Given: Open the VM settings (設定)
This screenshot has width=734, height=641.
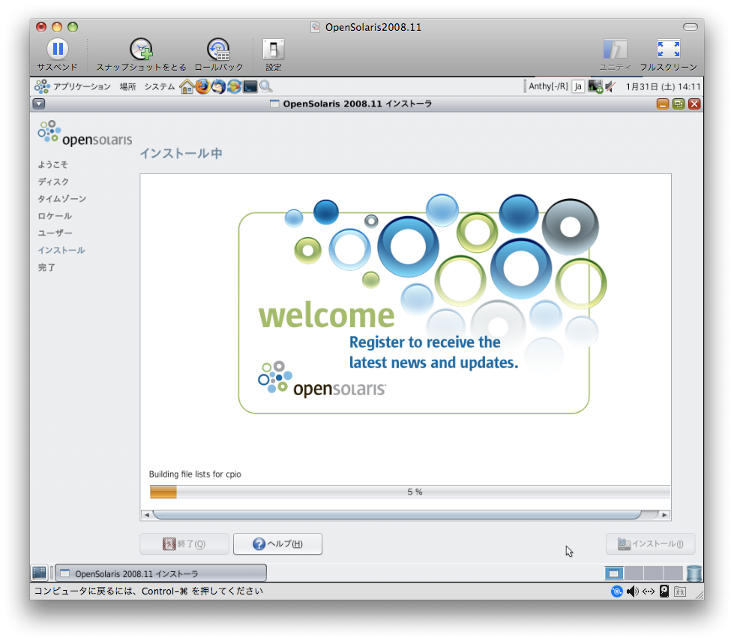Looking at the screenshot, I should tap(273, 49).
